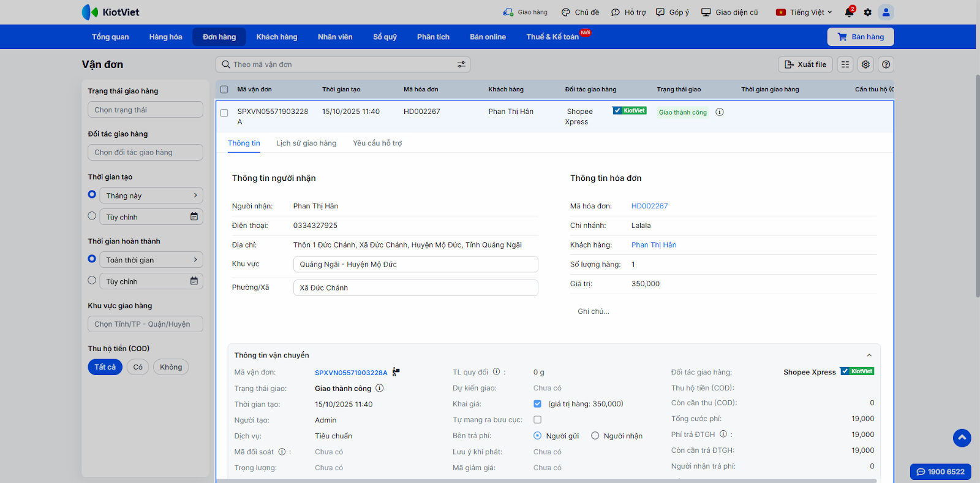Open the Chọn trạng thái dropdown
This screenshot has width=980, height=483.
145,110
